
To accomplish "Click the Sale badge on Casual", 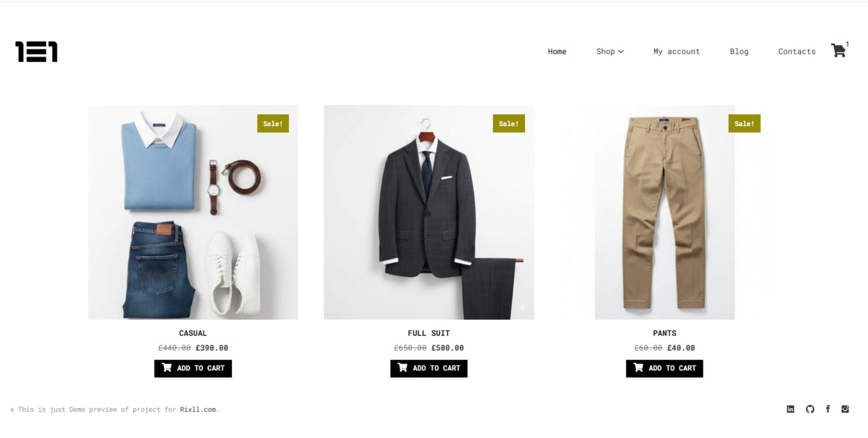I will [273, 124].
